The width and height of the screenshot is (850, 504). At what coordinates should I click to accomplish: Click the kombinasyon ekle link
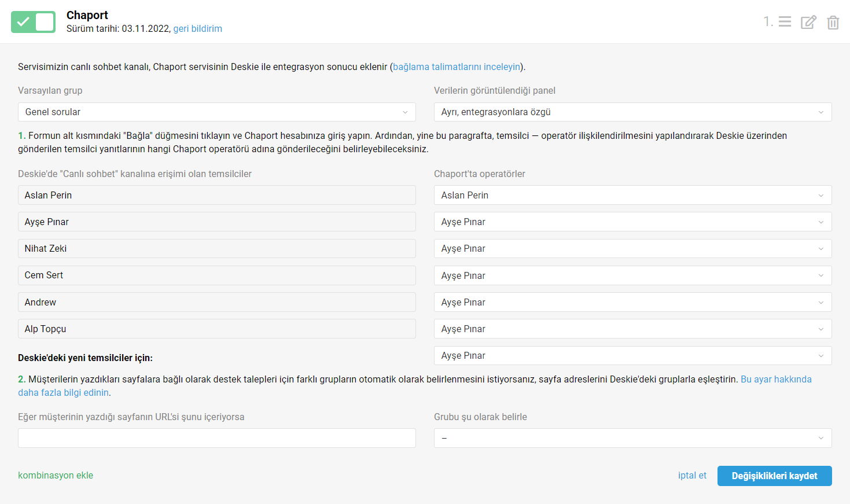[56, 475]
